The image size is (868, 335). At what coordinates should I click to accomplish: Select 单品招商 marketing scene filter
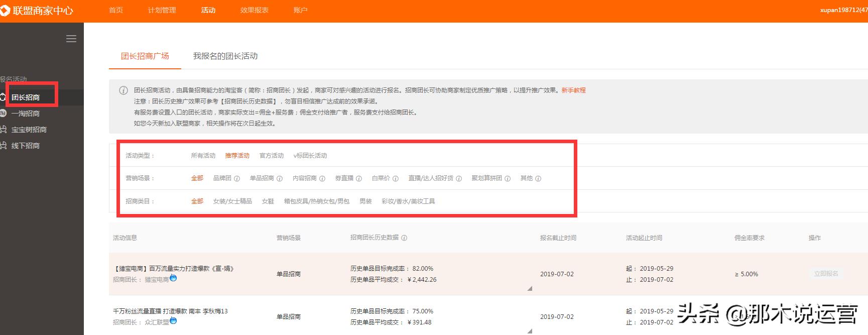pos(262,178)
